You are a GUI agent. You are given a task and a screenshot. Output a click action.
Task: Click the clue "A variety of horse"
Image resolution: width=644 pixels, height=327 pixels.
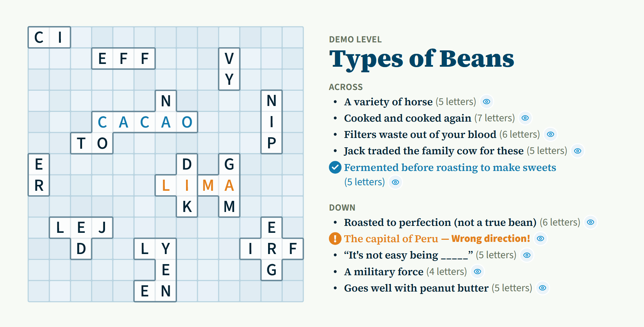click(x=388, y=101)
